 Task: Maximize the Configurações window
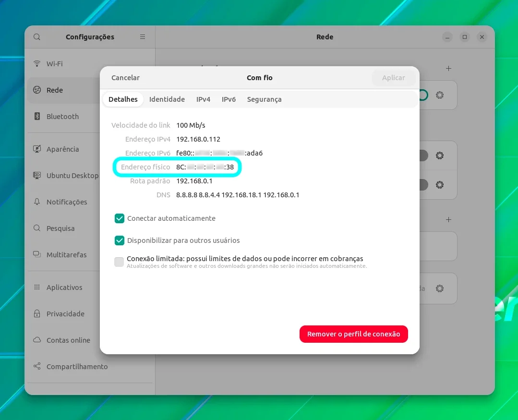tap(465, 37)
